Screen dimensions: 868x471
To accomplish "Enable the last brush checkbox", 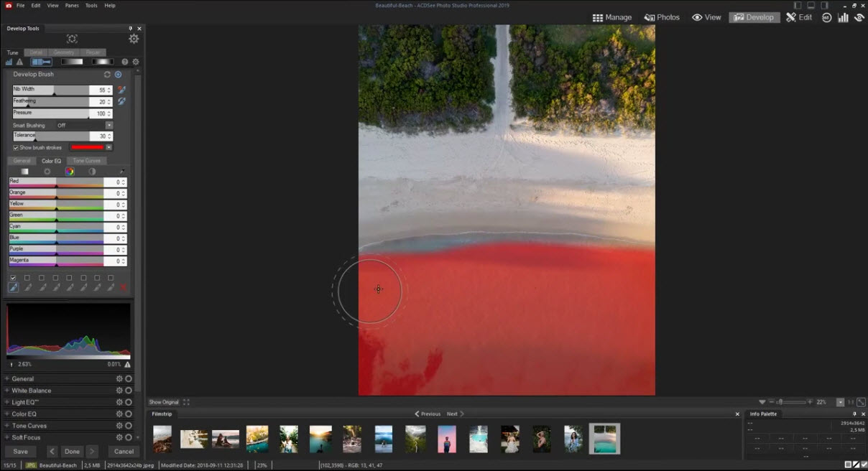I will pyautogui.click(x=111, y=278).
